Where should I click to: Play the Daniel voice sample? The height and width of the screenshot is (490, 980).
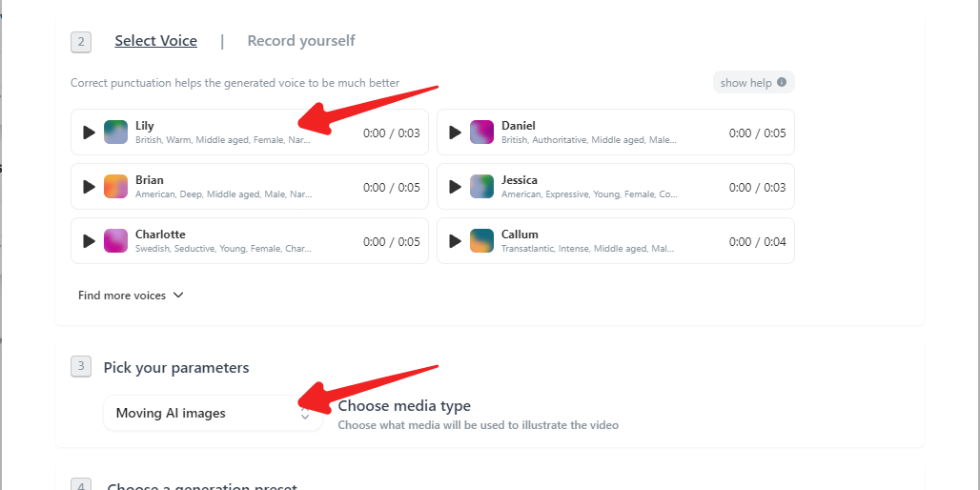[x=455, y=133]
